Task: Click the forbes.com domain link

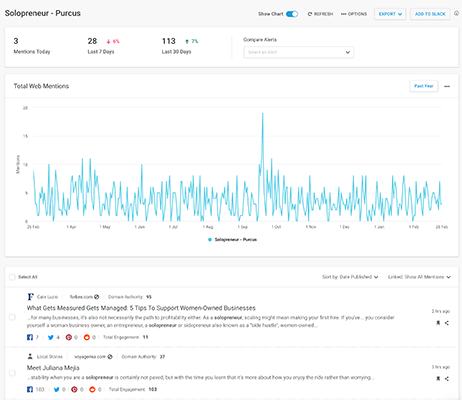Action: tap(81, 297)
